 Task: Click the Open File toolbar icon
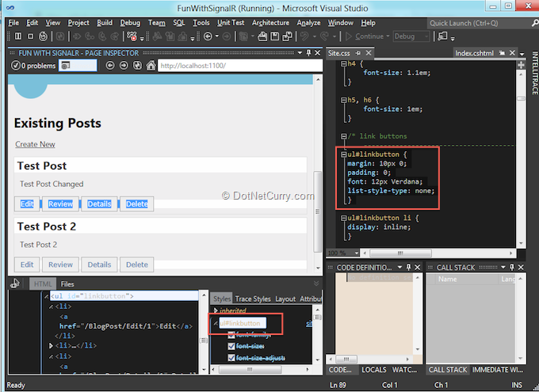262,36
